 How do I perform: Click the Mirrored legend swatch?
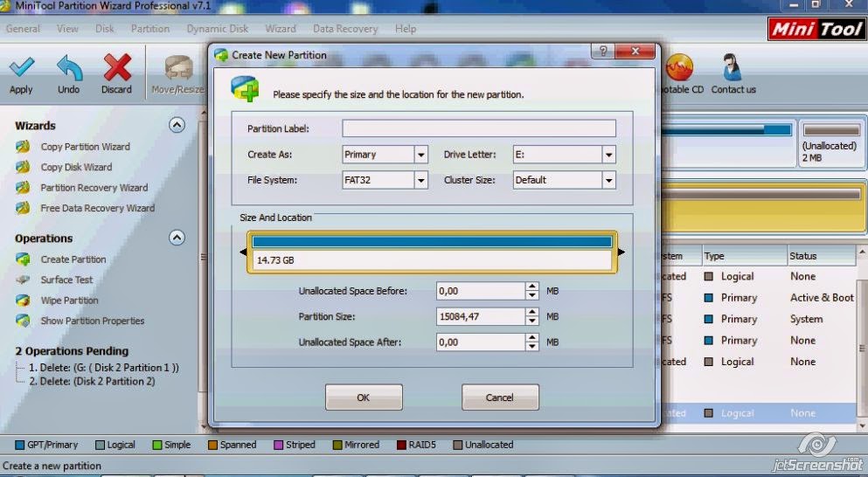pyautogui.click(x=337, y=445)
